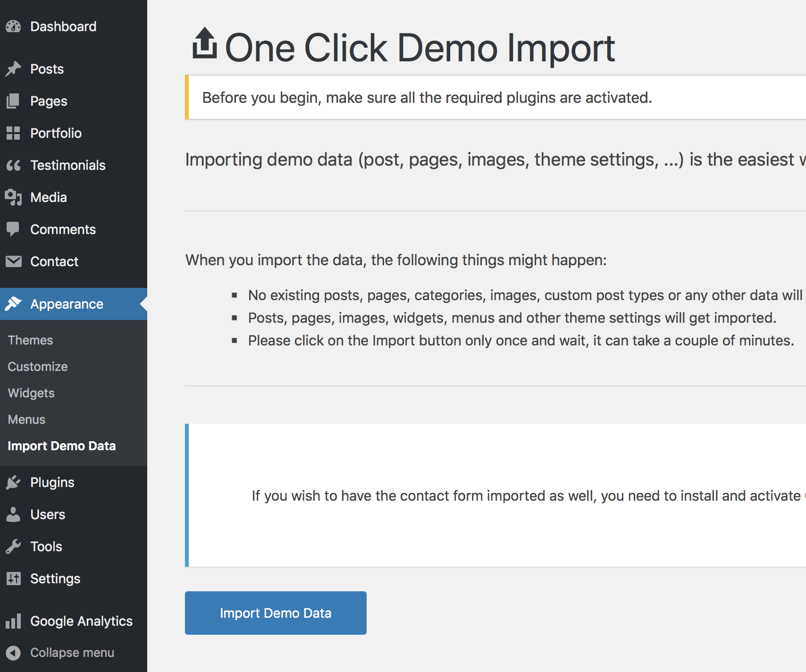
Task: Click the Posts pushpin icon
Action: click(13, 69)
